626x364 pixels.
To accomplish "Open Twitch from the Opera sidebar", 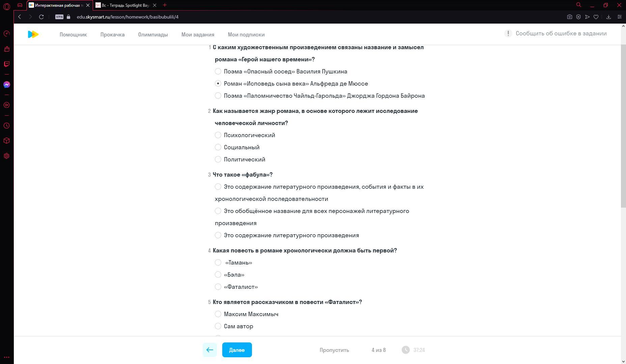I will [7, 64].
